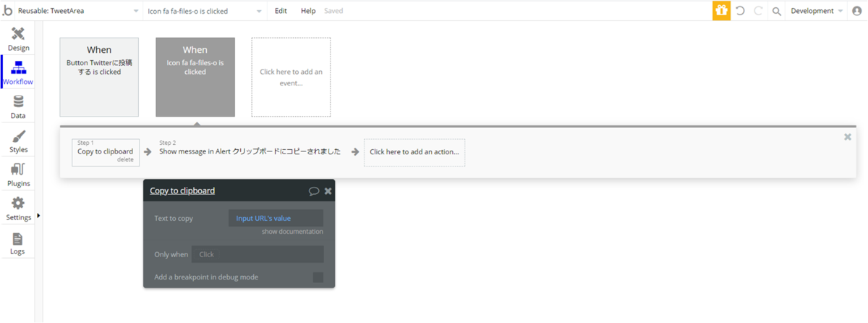Open the Plugins tab
This screenshot has width=868, height=323.
pyautogui.click(x=18, y=175)
